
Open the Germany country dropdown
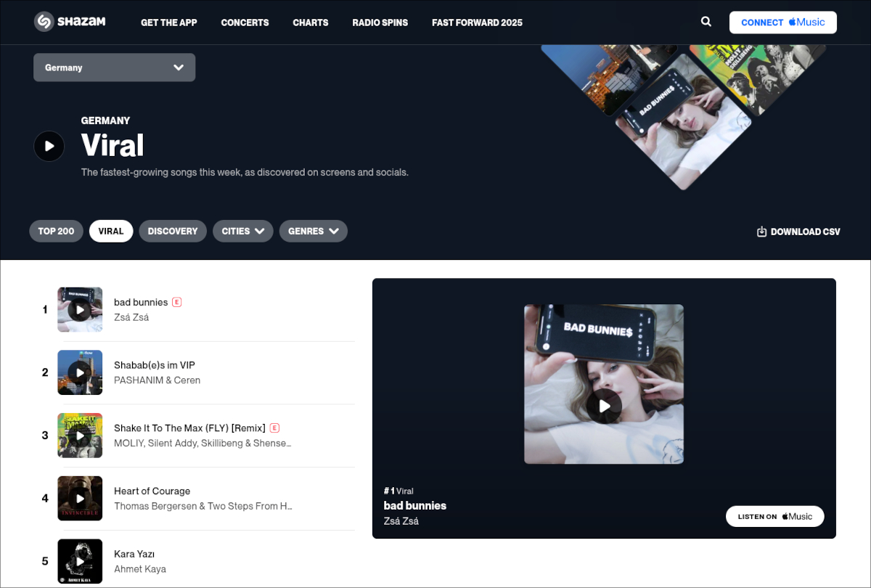coord(114,68)
